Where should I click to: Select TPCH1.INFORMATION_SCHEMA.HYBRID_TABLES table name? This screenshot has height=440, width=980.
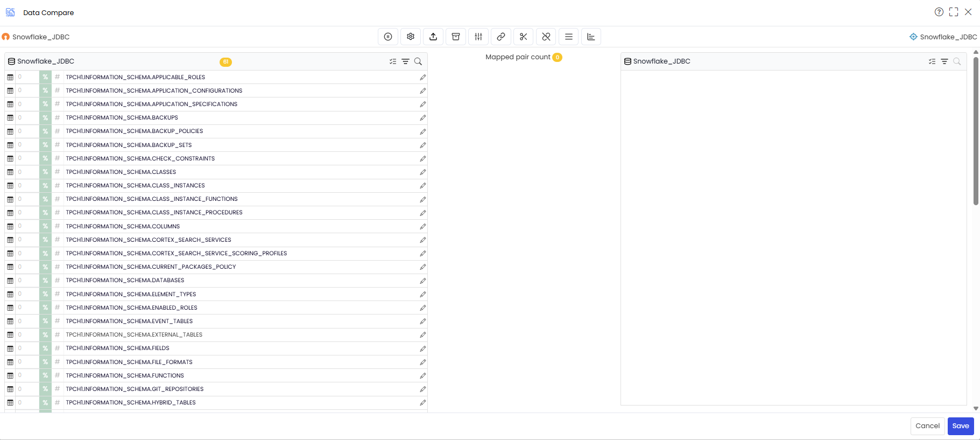pos(131,403)
